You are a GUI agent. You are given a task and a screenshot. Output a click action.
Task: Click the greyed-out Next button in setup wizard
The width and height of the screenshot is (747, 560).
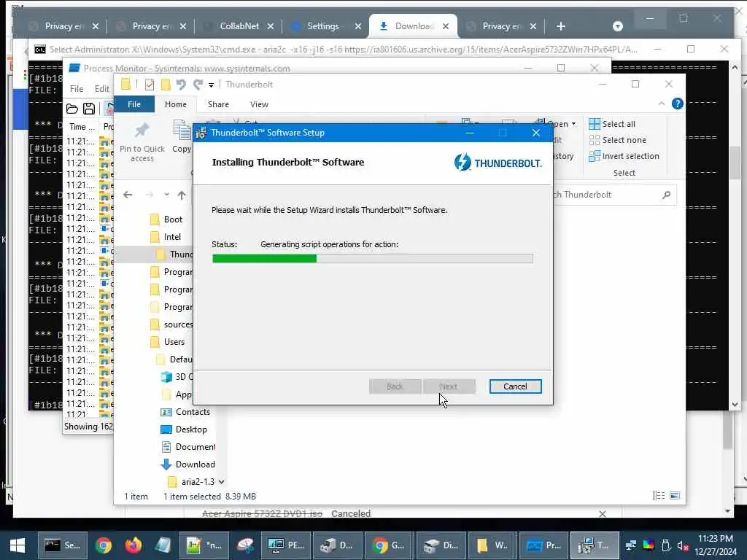pos(449,386)
